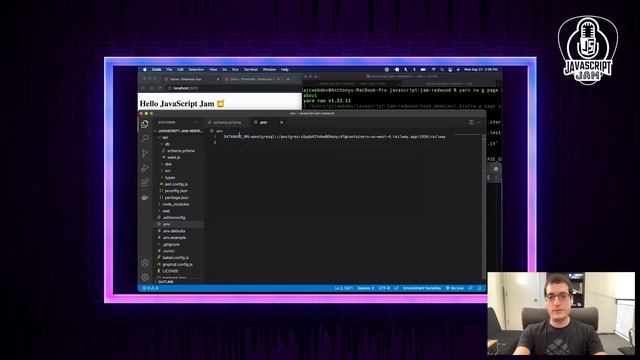The image size is (640, 360).
Task: Open the Go menu
Action: [x=224, y=70]
